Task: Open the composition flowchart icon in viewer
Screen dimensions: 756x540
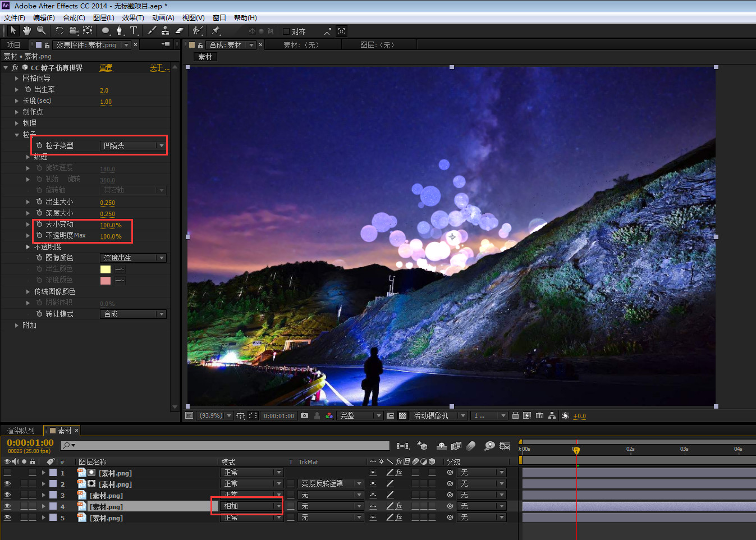Action: pos(552,415)
